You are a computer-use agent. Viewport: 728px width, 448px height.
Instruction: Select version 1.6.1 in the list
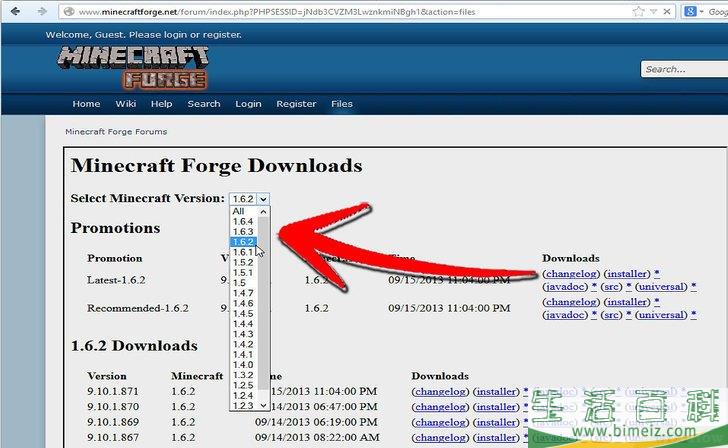click(244, 252)
